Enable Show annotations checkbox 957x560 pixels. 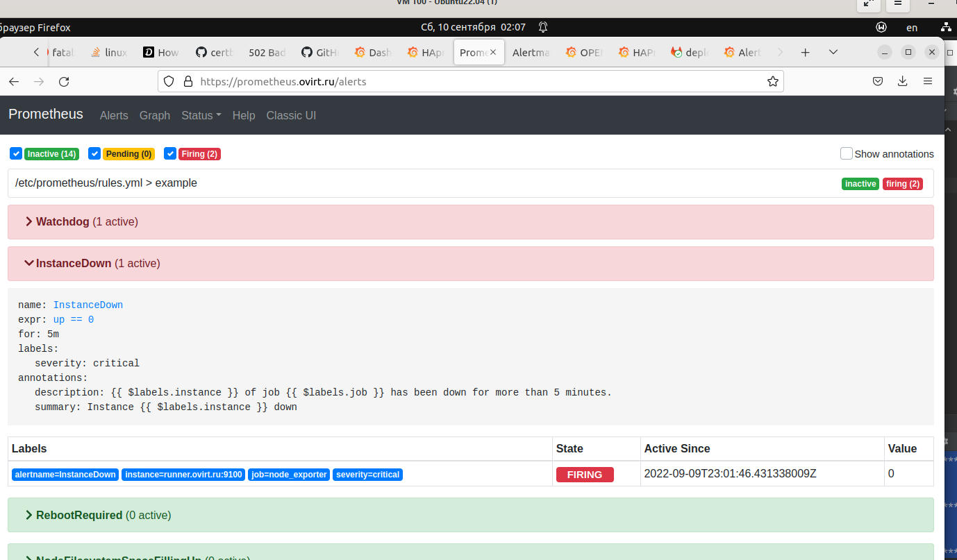click(846, 153)
